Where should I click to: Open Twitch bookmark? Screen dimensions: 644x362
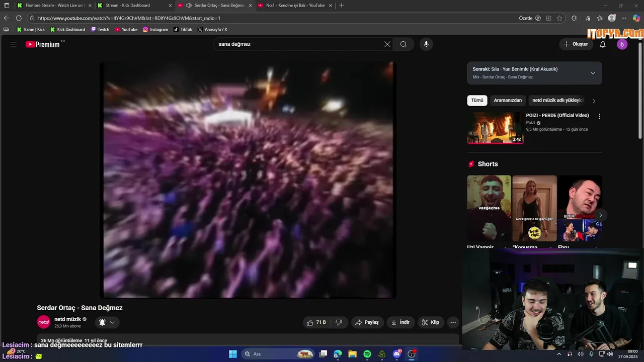point(100,30)
